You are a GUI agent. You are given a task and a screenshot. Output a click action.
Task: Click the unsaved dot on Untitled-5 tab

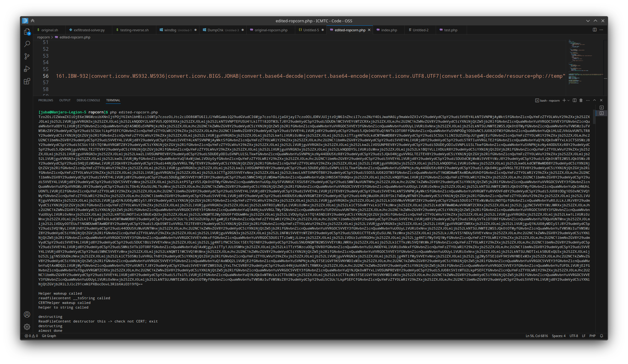tap(323, 30)
